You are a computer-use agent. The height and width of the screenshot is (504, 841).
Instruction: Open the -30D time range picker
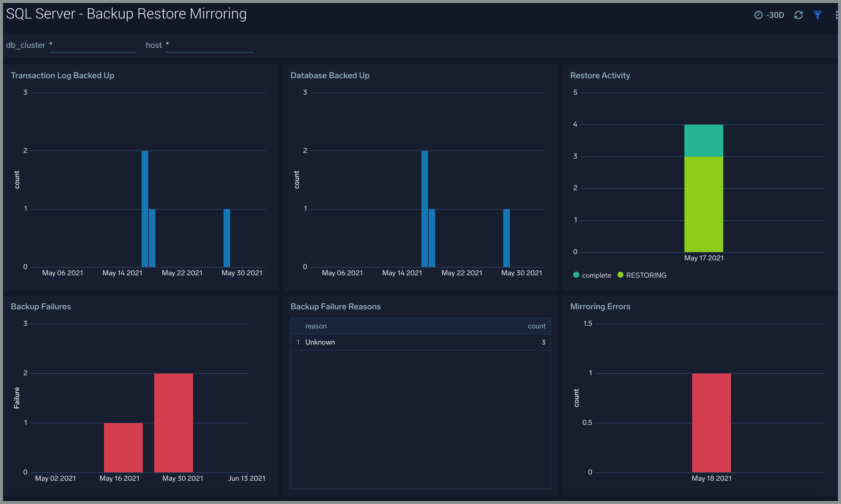(769, 15)
